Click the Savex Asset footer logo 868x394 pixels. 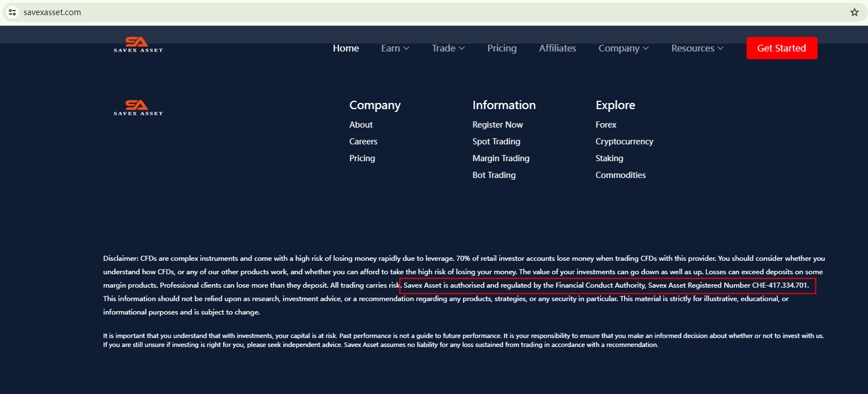(x=138, y=107)
